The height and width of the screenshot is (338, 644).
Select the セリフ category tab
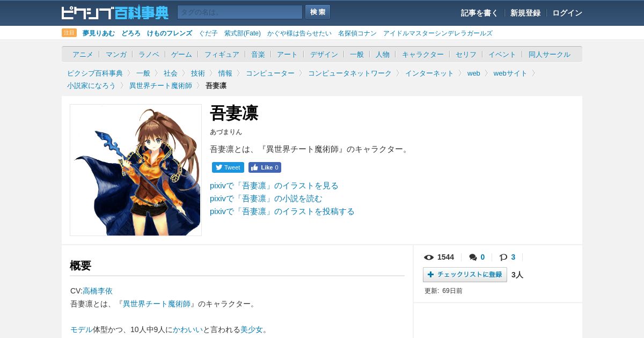[x=466, y=54]
